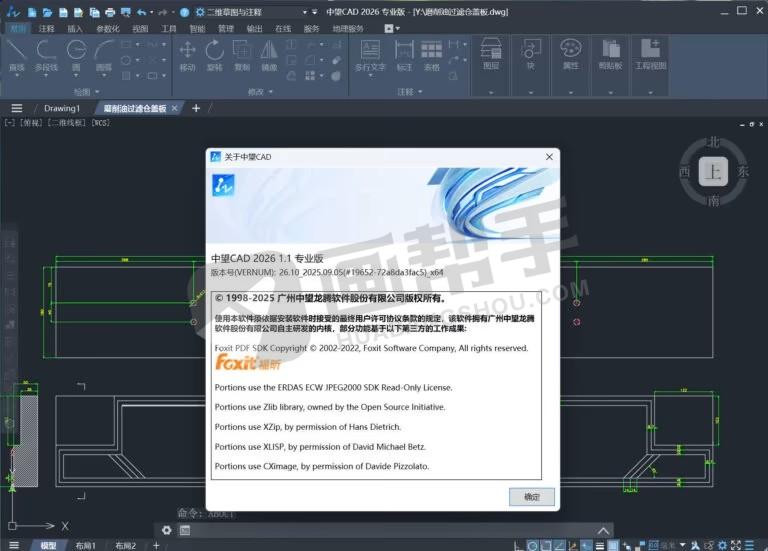Expand the command line history chevron
Screen dimensions: 768x551
tap(602, 529)
